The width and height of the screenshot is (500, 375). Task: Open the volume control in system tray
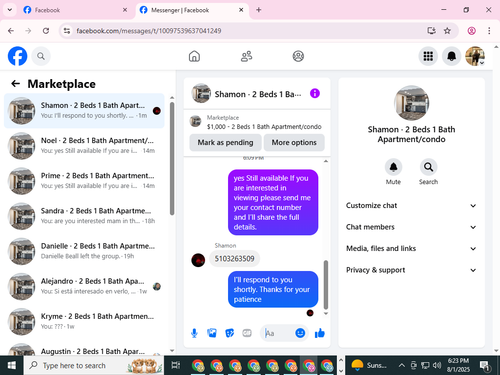(x=437, y=366)
